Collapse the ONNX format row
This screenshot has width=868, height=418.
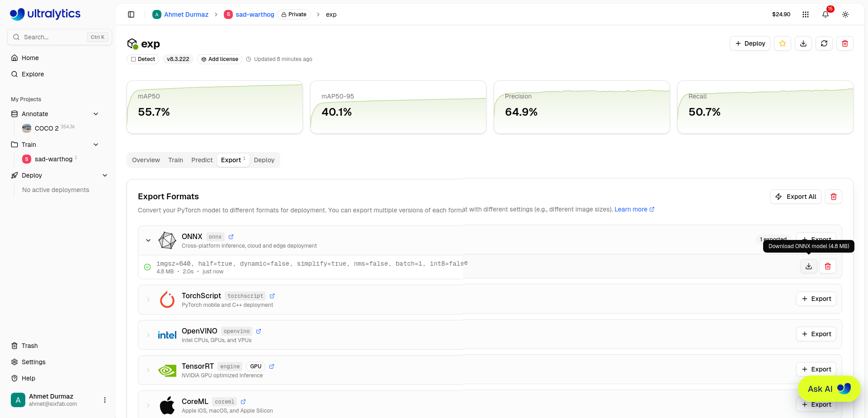[148, 240]
